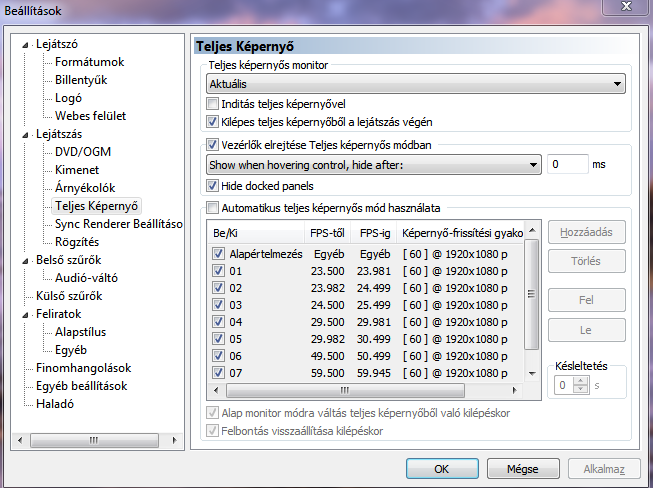Enable Automatikus teljes képernyős mód használata

[x=212, y=207]
